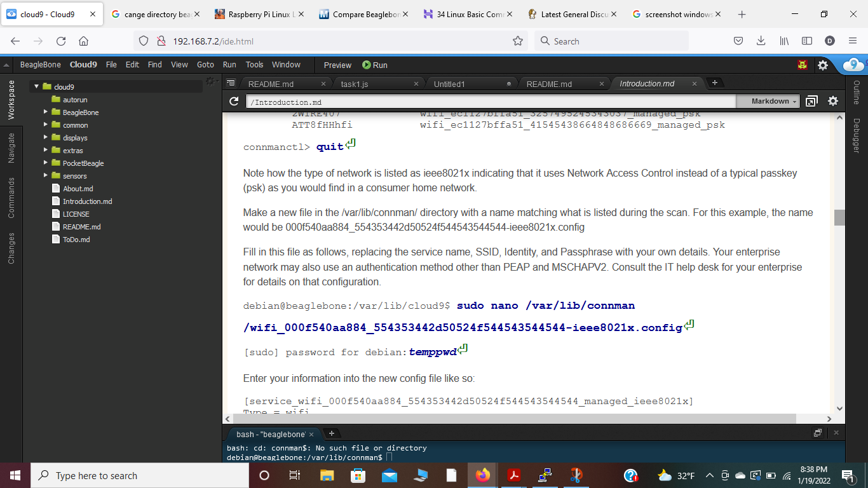Close the task1.js tab
The width and height of the screenshot is (868, 488).
416,83
